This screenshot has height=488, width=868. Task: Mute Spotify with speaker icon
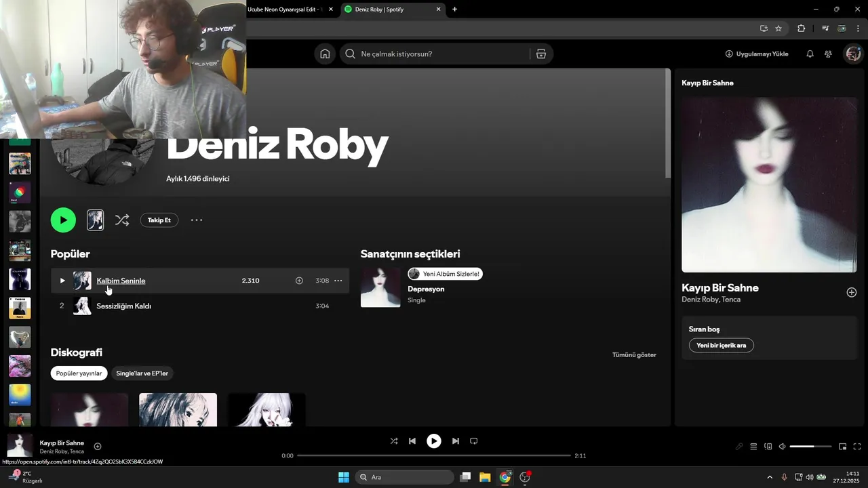click(782, 447)
